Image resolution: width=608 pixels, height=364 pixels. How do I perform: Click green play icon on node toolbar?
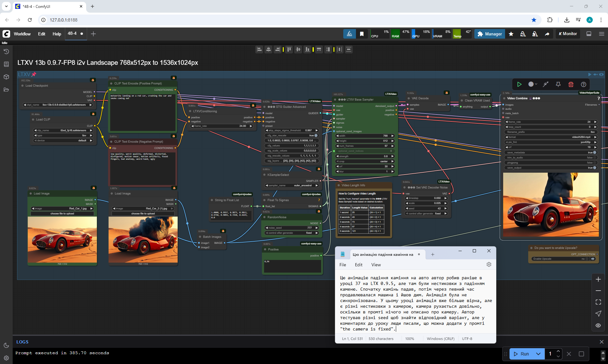tap(519, 84)
